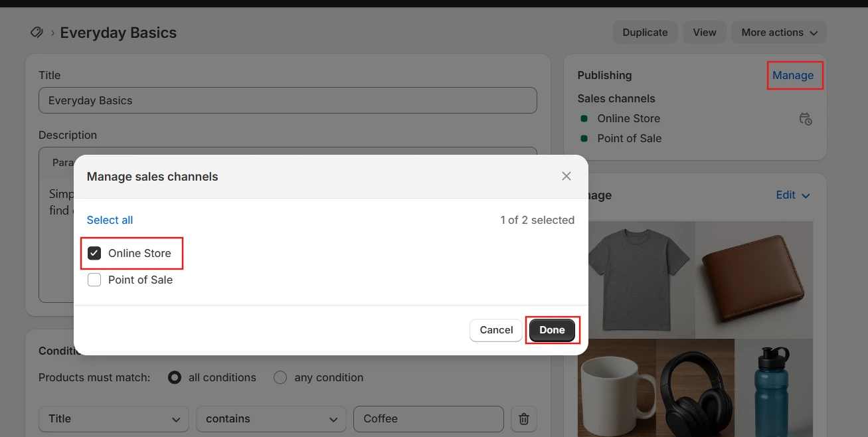The image size is (868, 437).
Task: Delete the Coffee condition with trash icon
Action: pos(523,419)
